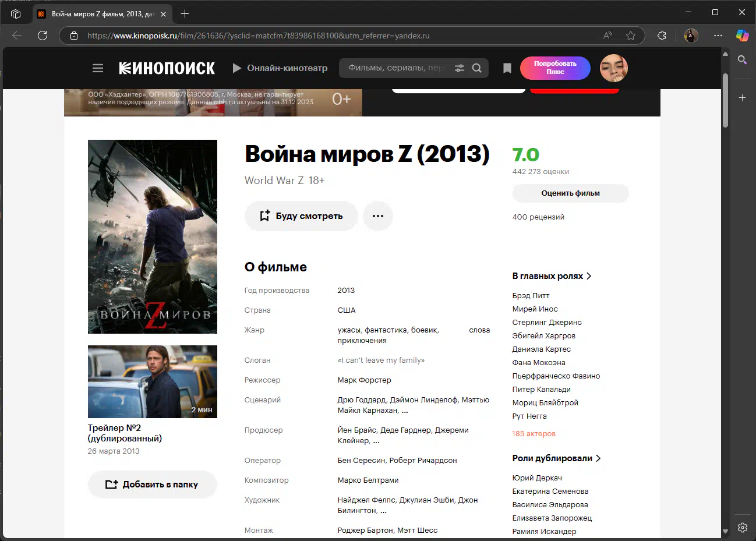Screen dimensions: 756x541
Task: Toggle read aloud icon in address bar
Action: tap(607, 36)
